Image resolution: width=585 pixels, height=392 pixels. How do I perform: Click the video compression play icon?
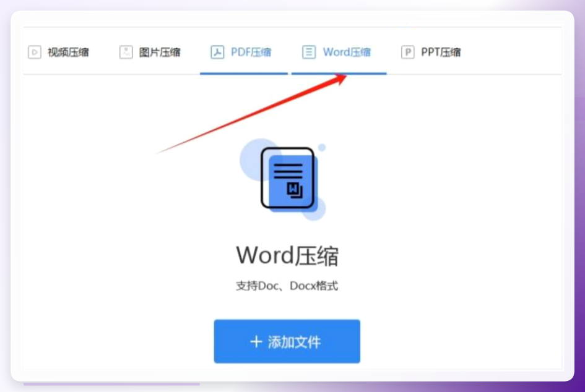pos(34,52)
